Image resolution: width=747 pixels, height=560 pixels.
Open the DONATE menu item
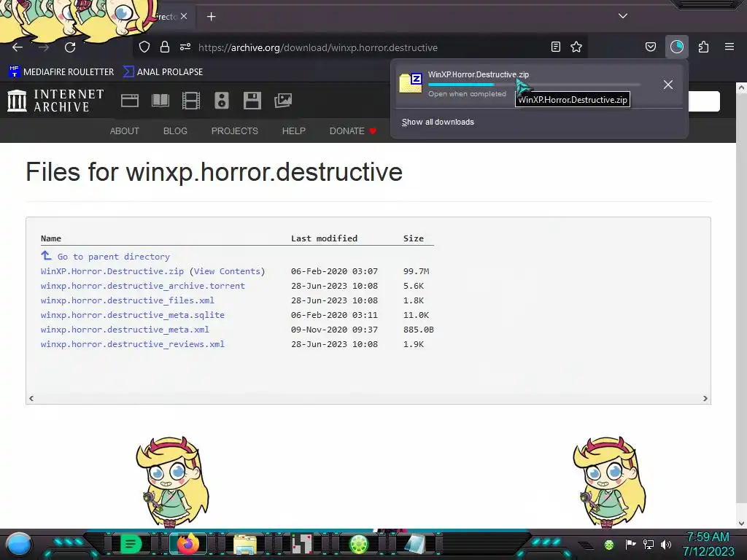(353, 131)
